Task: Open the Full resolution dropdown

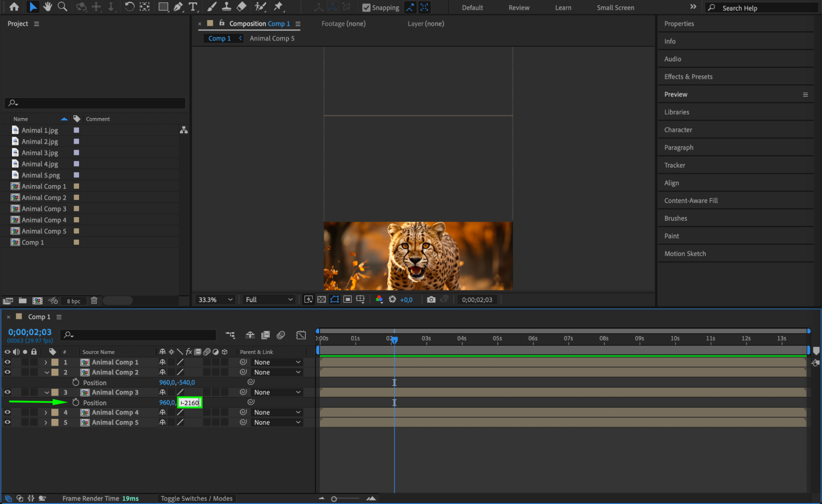Action: click(x=269, y=300)
